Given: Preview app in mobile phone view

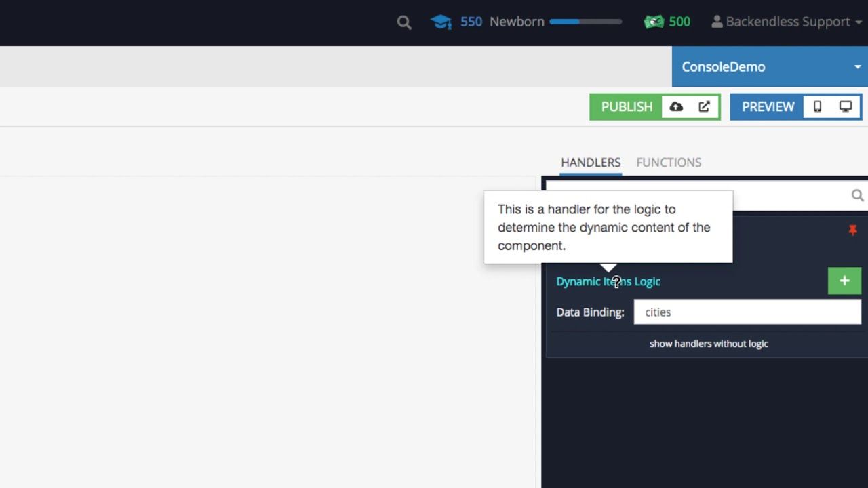Looking at the screenshot, I should [817, 107].
